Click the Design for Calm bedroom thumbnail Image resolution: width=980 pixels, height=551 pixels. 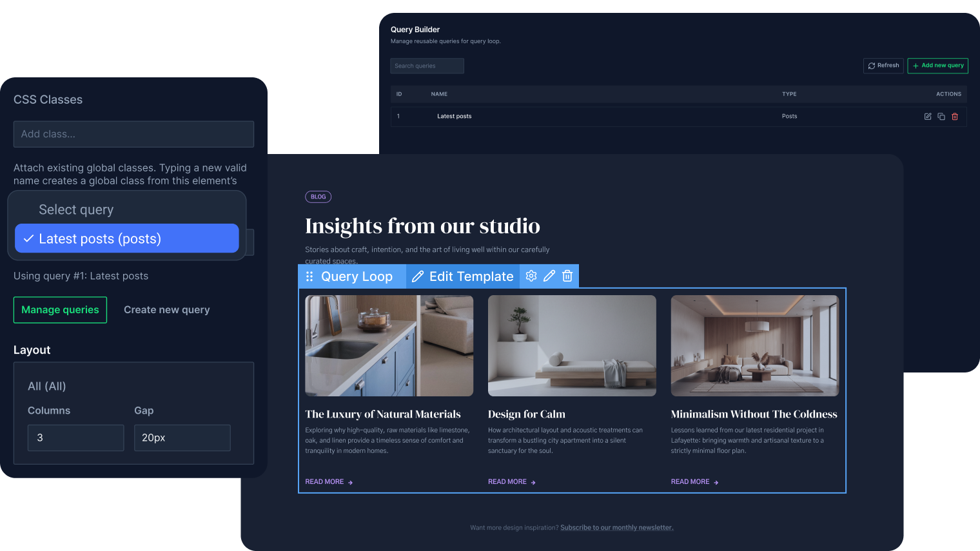pyautogui.click(x=572, y=346)
